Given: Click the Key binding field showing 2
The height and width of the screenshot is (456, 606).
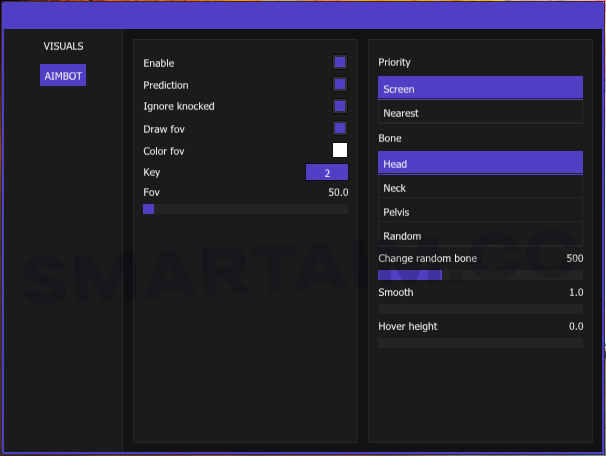Looking at the screenshot, I should (326, 173).
